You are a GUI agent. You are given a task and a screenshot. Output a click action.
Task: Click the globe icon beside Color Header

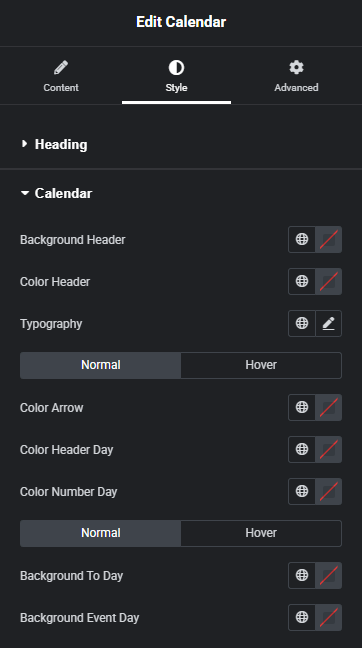pyautogui.click(x=302, y=281)
